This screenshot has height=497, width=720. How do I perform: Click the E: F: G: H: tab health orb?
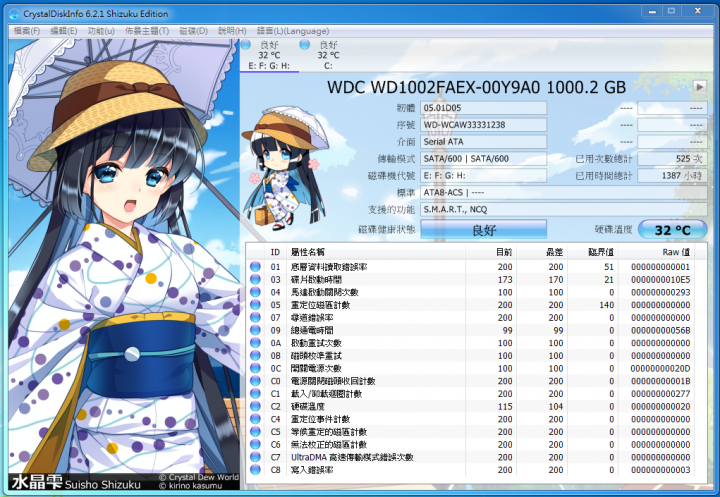coord(246,45)
